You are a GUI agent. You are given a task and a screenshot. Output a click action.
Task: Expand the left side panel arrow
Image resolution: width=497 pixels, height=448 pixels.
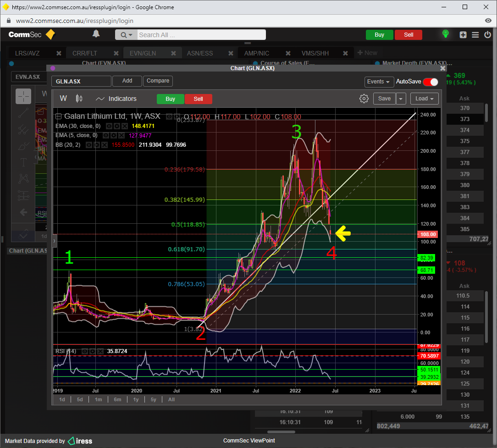point(54,241)
